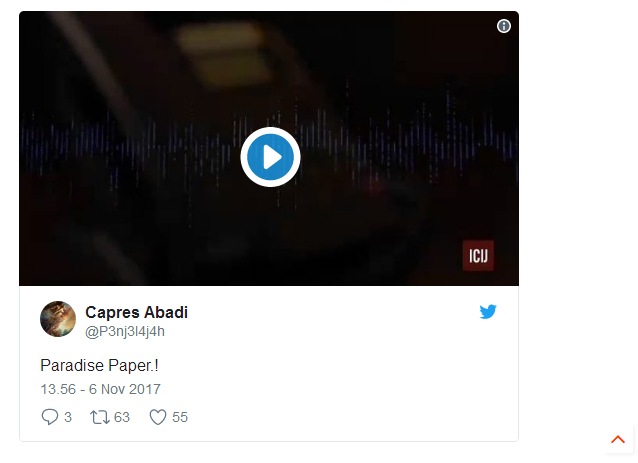Select the "Paradise Paper.!" tweet text

point(99,365)
